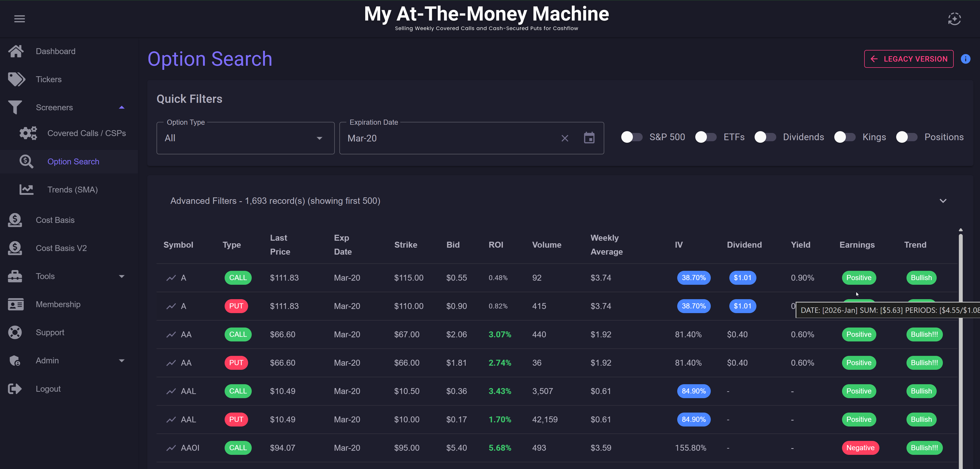This screenshot has width=980, height=469.
Task: Go to Trends (SMA) page
Action: [x=72, y=190]
